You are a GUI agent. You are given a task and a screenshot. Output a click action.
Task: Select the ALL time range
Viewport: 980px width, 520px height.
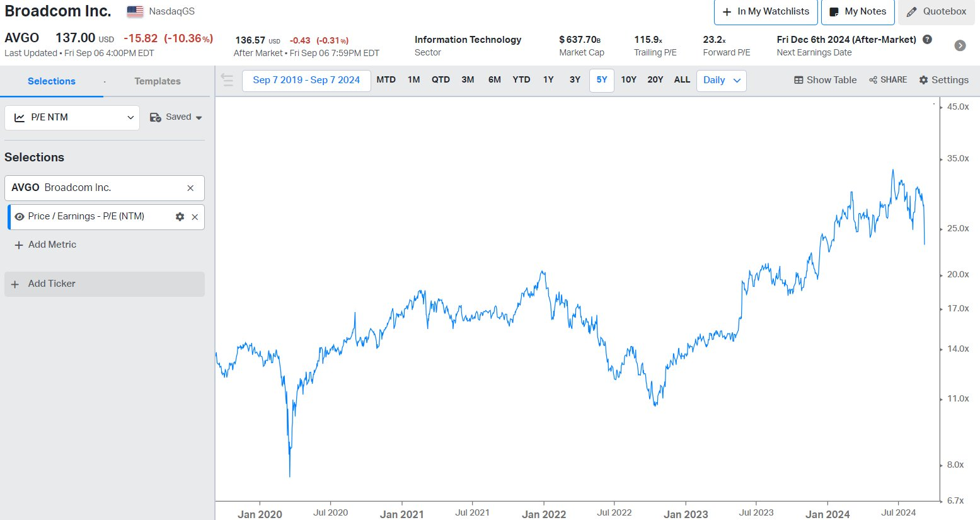click(682, 79)
